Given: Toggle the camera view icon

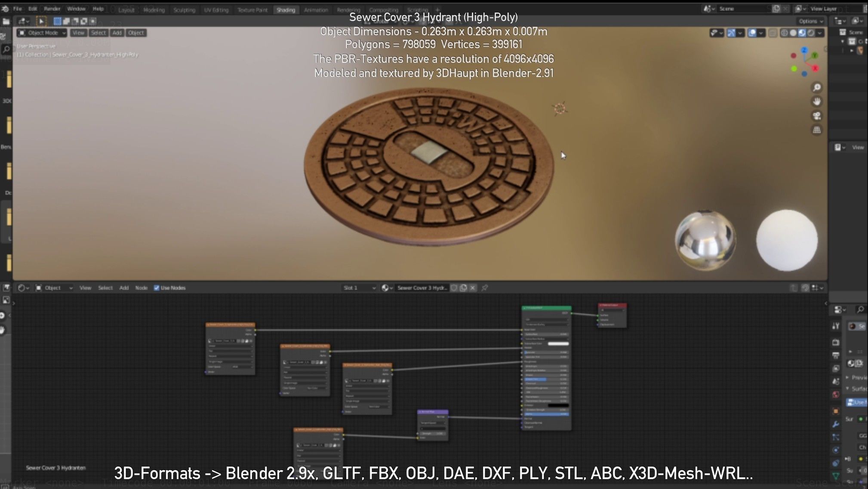Looking at the screenshot, I should 816,116.
